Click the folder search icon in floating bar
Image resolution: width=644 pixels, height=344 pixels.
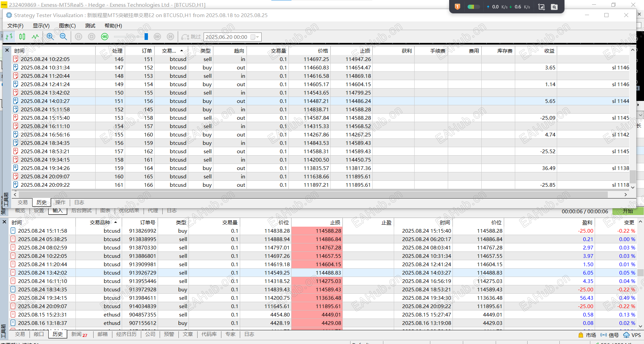[x=554, y=7]
